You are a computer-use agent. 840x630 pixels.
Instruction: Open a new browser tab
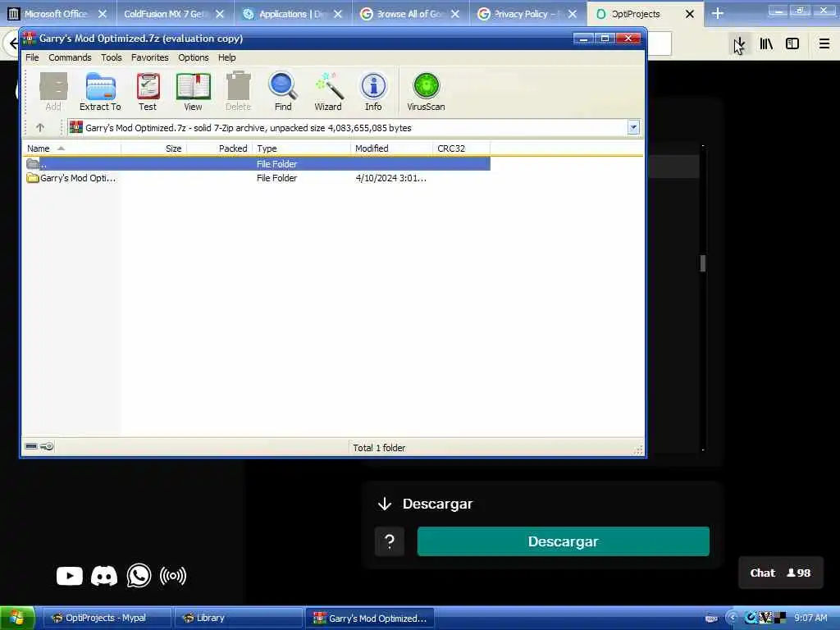point(718,14)
